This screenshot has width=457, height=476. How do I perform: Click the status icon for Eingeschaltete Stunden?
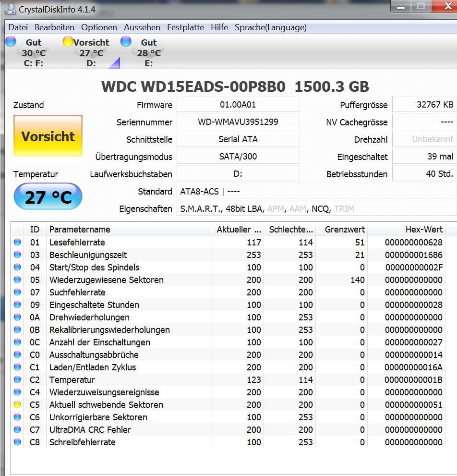17,305
